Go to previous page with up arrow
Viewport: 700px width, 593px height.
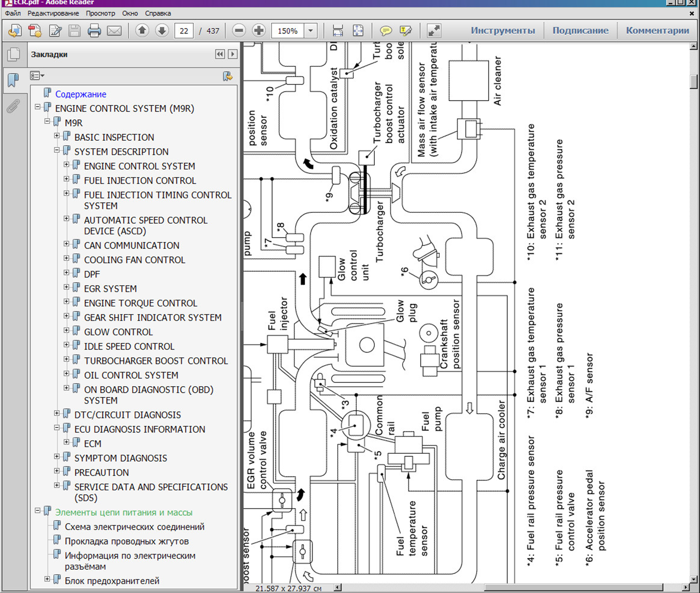(x=142, y=31)
